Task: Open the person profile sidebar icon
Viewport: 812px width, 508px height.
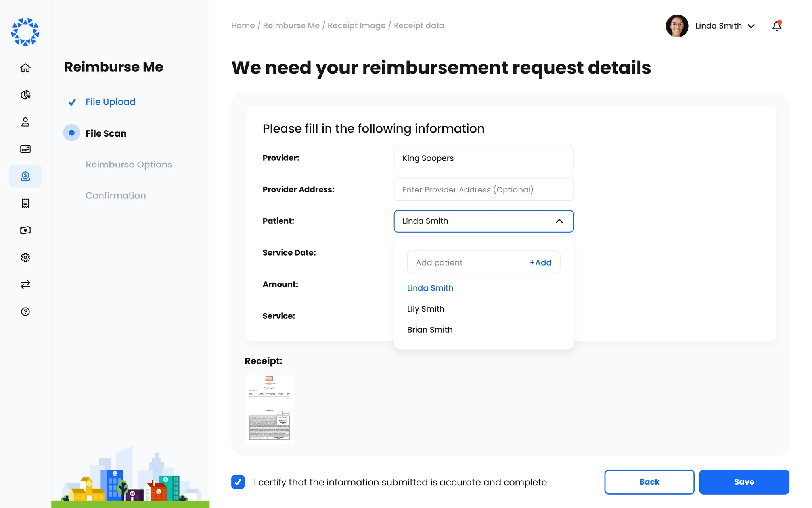Action: coord(25,122)
